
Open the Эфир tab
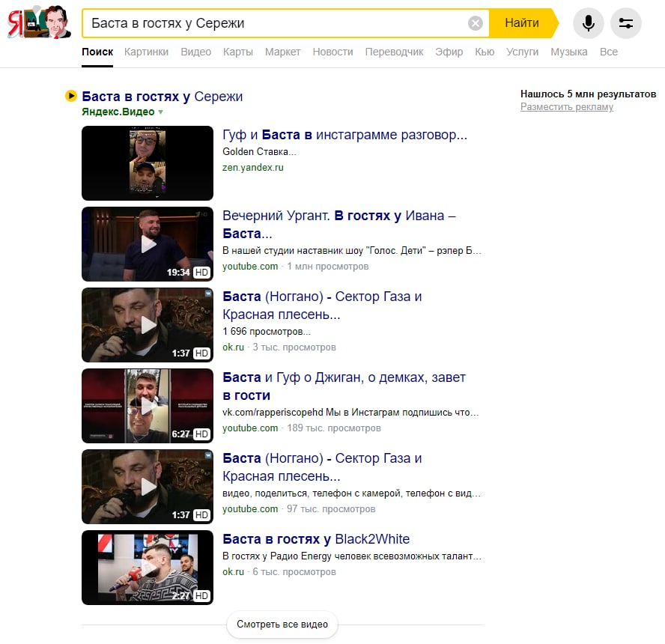pos(449,52)
